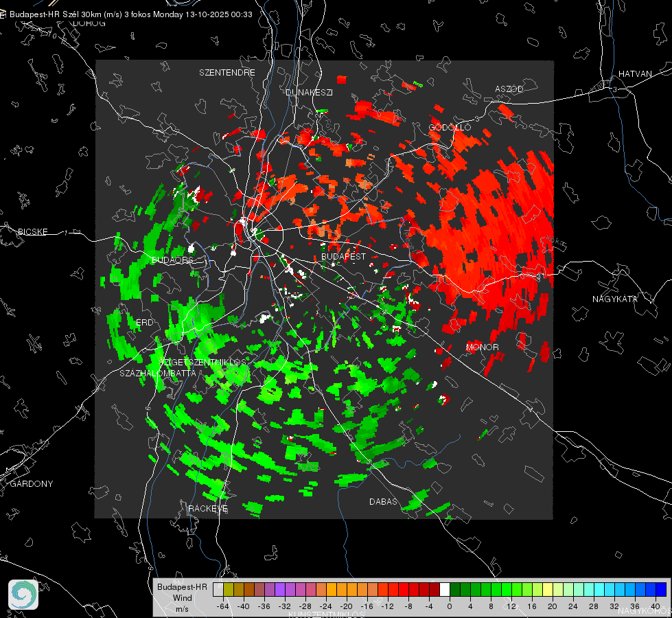Click the DABAS town label
Viewport: 672px width, 618px height.
(x=383, y=501)
